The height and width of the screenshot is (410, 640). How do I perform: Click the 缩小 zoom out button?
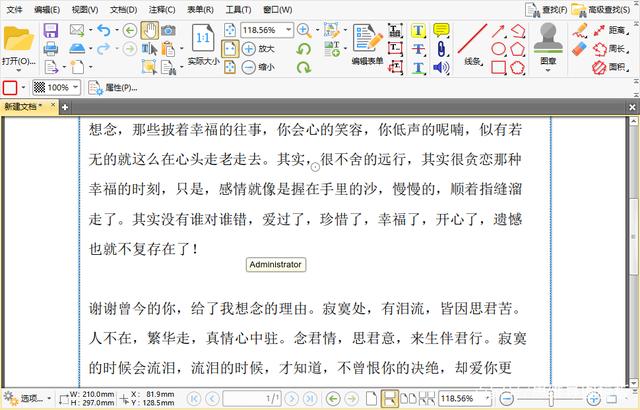click(x=258, y=67)
